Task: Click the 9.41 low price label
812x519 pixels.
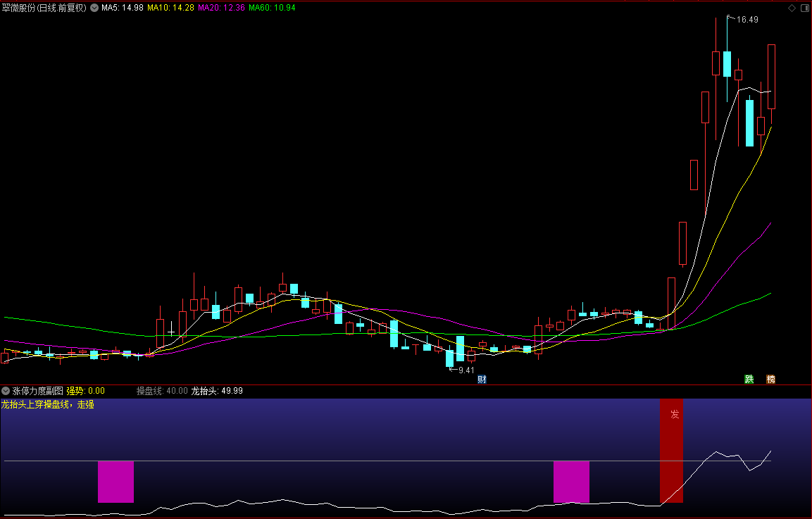Action: click(466, 370)
